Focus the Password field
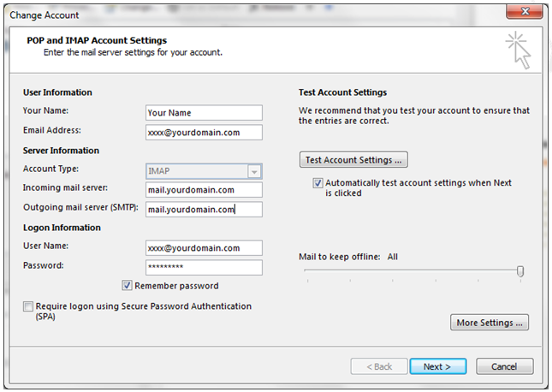Image resolution: width=552 pixels, height=392 pixels. click(204, 267)
